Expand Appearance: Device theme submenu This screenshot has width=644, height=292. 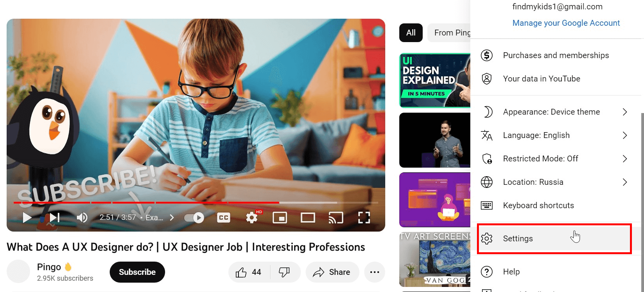tap(554, 112)
